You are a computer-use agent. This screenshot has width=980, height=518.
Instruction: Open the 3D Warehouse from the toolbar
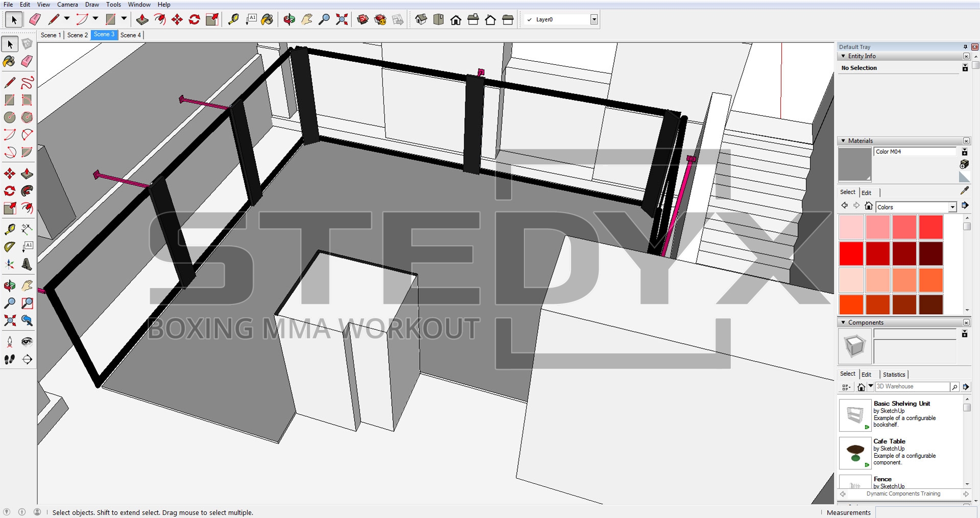[x=363, y=19]
